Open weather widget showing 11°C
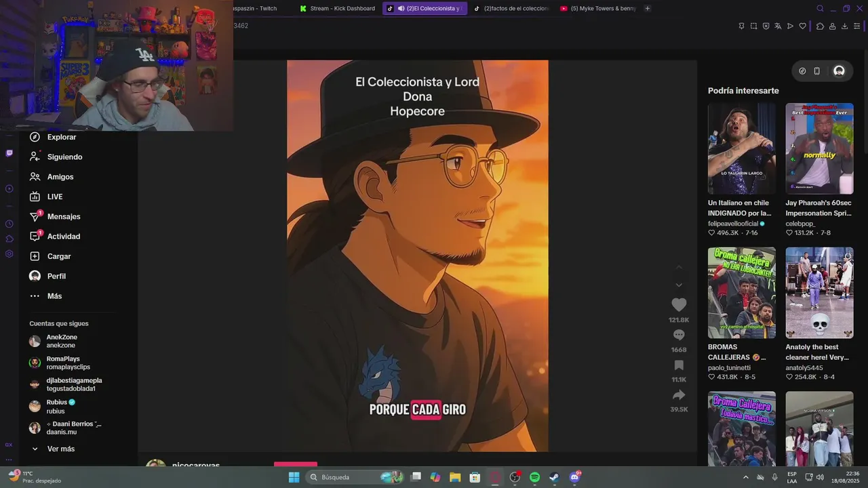This screenshot has height=488, width=868. click(33, 477)
